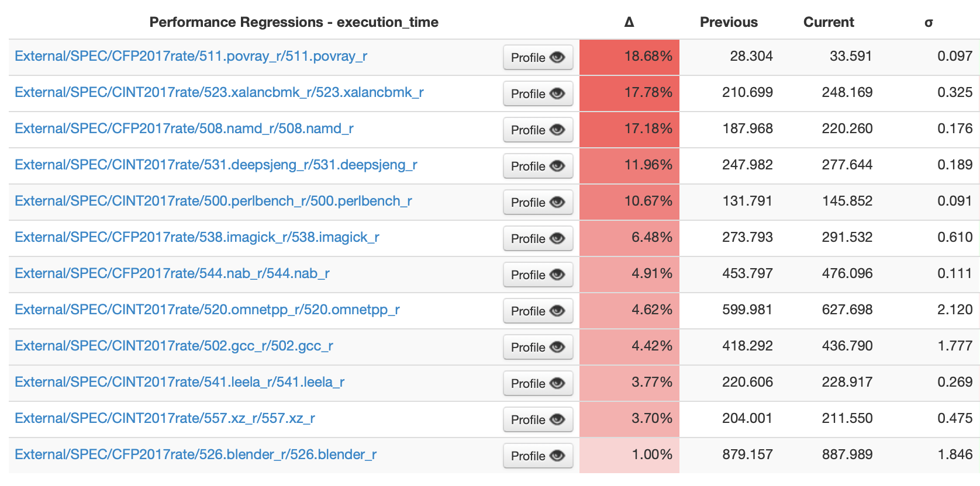Toggle the eye icon beside 557.xz_r Profile
This screenshot has width=980, height=486.
tap(557, 419)
